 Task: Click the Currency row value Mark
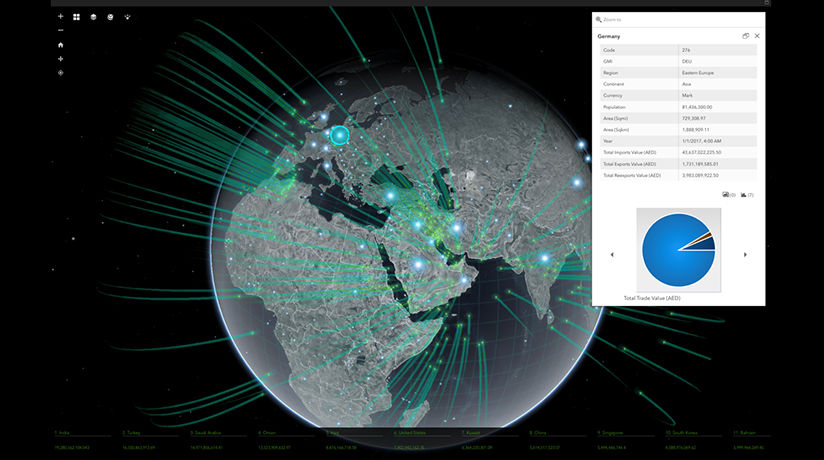point(687,95)
